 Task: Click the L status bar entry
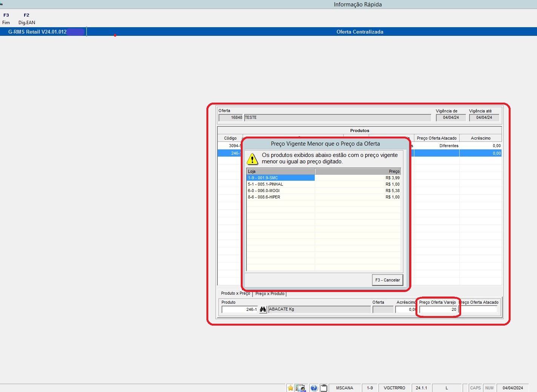point(447,388)
